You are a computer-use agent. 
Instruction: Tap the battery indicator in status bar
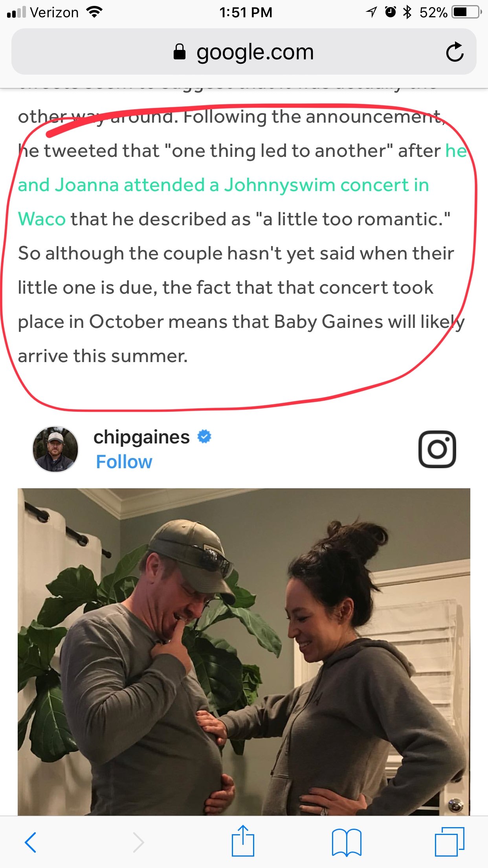(x=467, y=12)
